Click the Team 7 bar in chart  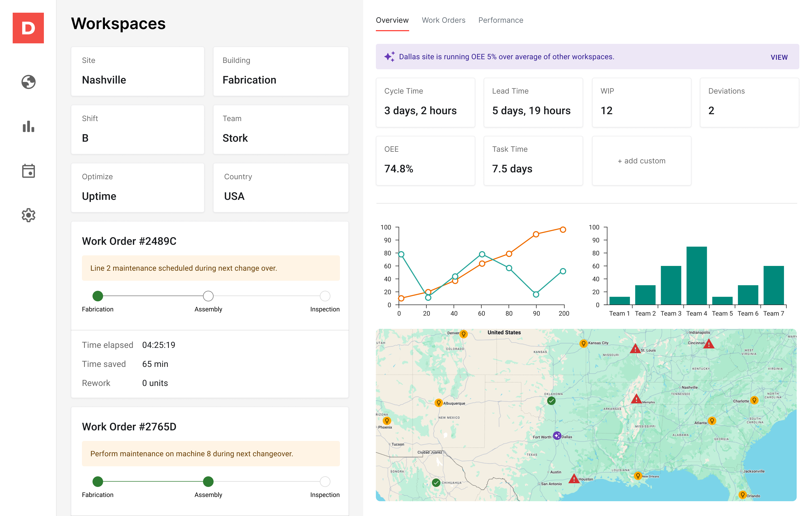coord(774,285)
